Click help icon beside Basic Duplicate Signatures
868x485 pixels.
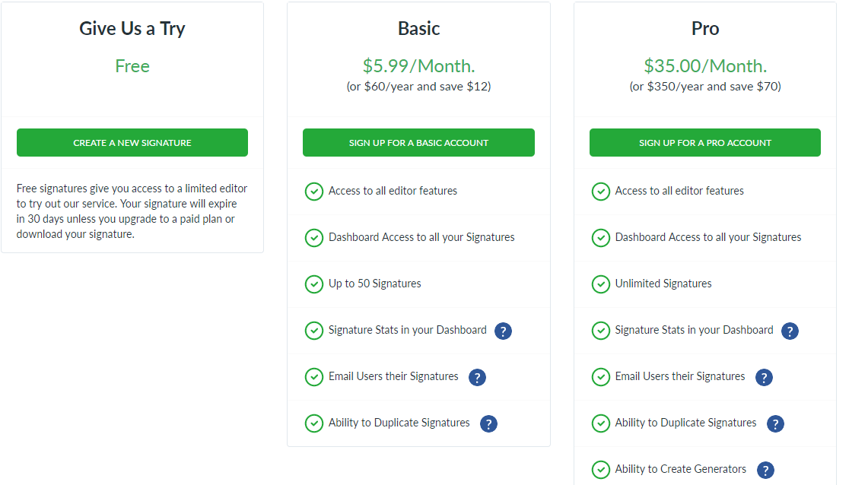click(x=488, y=423)
